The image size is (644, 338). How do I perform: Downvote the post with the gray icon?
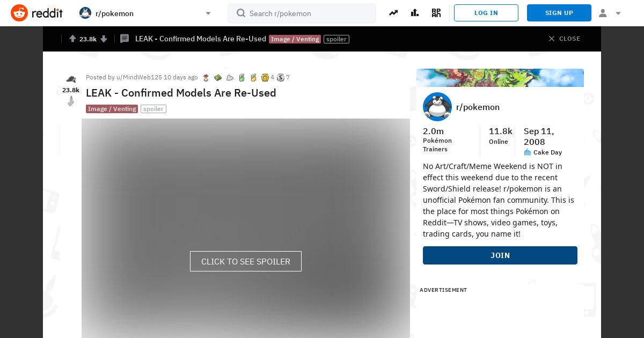point(71,101)
